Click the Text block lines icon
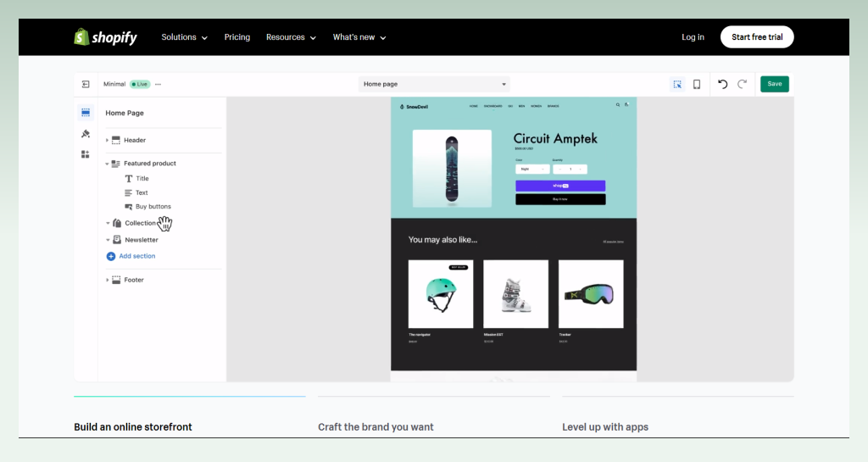This screenshot has height=462, width=868. [129, 193]
